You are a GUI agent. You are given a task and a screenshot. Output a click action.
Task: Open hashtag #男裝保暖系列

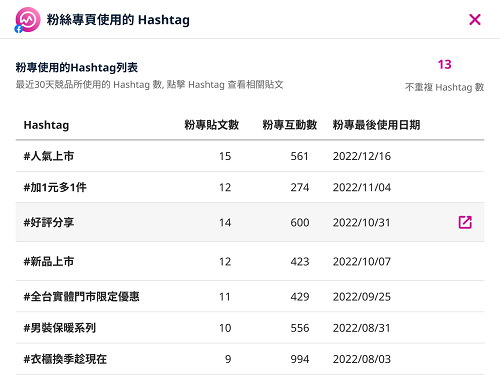pos(60,328)
